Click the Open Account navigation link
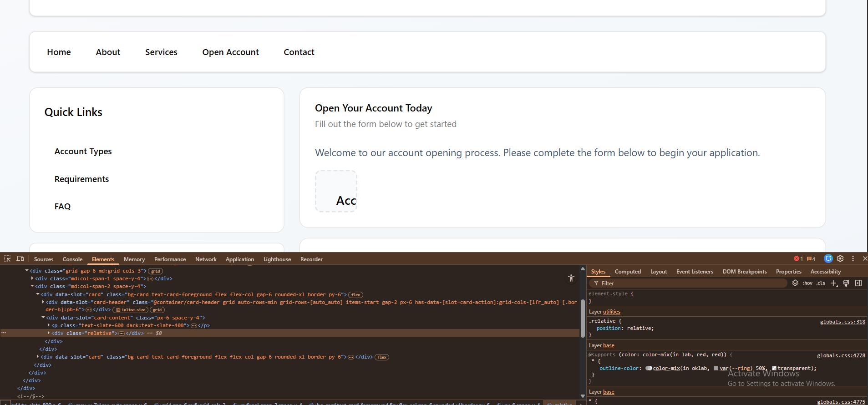 click(x=230, y=52)
